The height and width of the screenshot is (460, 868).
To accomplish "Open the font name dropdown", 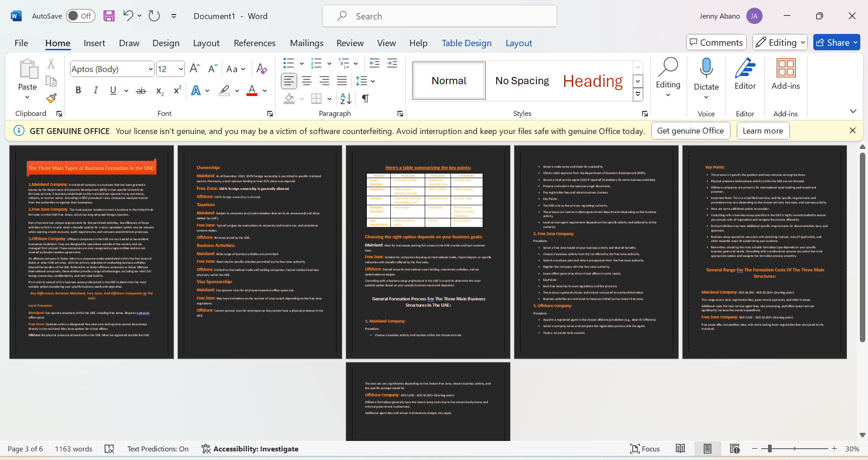I will pos(151,69).
